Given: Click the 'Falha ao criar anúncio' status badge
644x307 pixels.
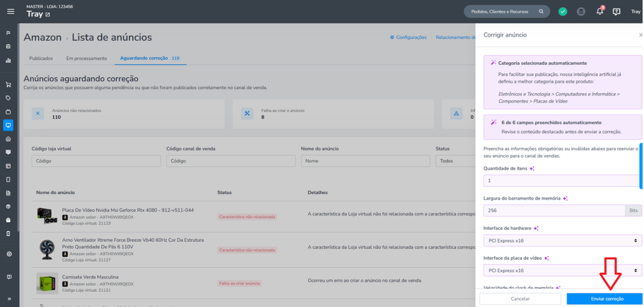Looking at the screenshot, I should 239,283.
